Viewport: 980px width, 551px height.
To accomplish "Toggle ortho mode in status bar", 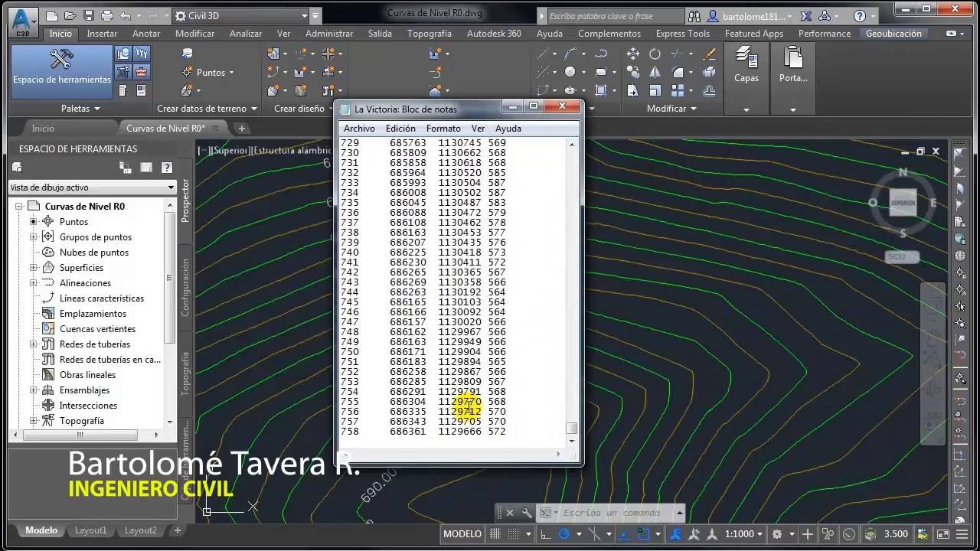I will (x=545, y=534).
